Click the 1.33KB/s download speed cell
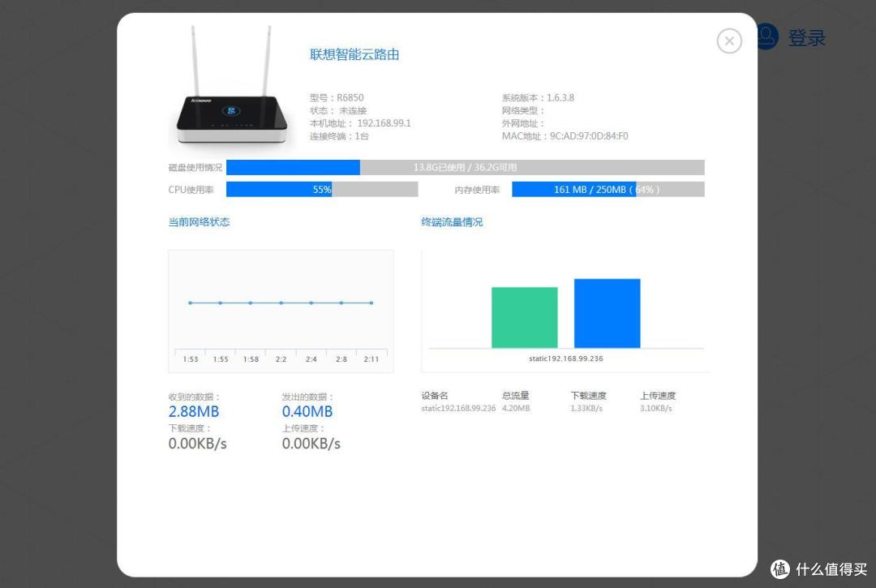 point(586,408)
